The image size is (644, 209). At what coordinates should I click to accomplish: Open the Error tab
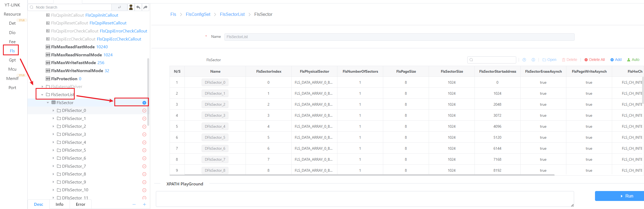(x=80, y=204)
